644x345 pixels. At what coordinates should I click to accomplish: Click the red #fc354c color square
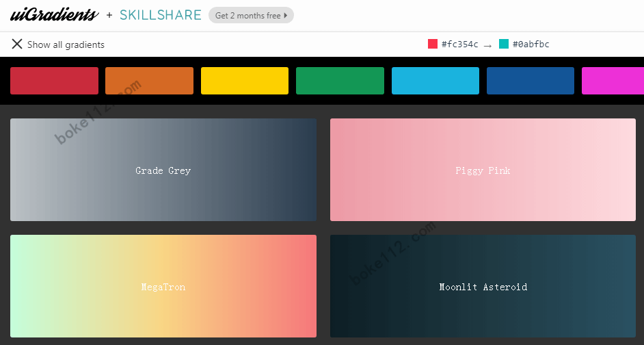pos(433,44)
